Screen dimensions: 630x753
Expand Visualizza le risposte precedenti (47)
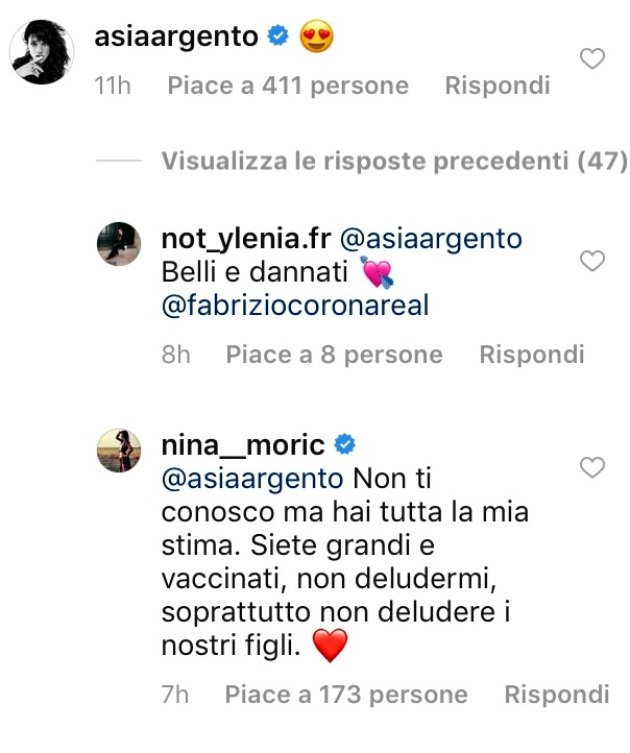click(x=394, y=160)
